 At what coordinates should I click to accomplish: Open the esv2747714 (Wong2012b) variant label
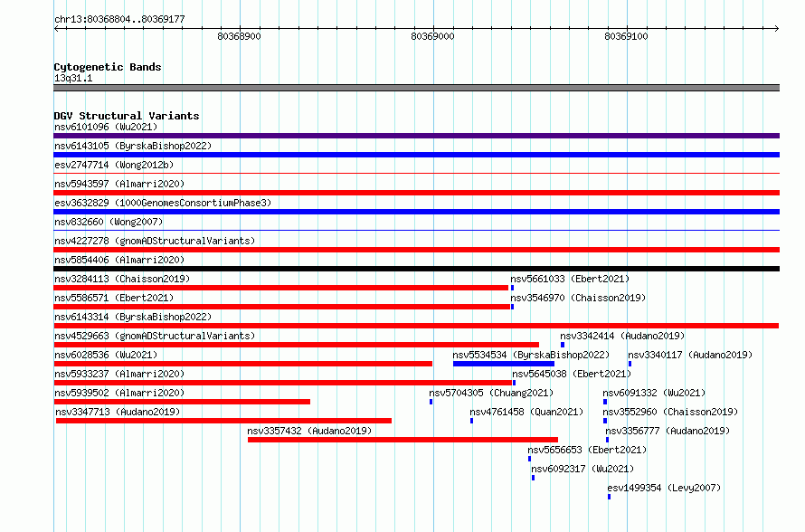pos(114,165)
